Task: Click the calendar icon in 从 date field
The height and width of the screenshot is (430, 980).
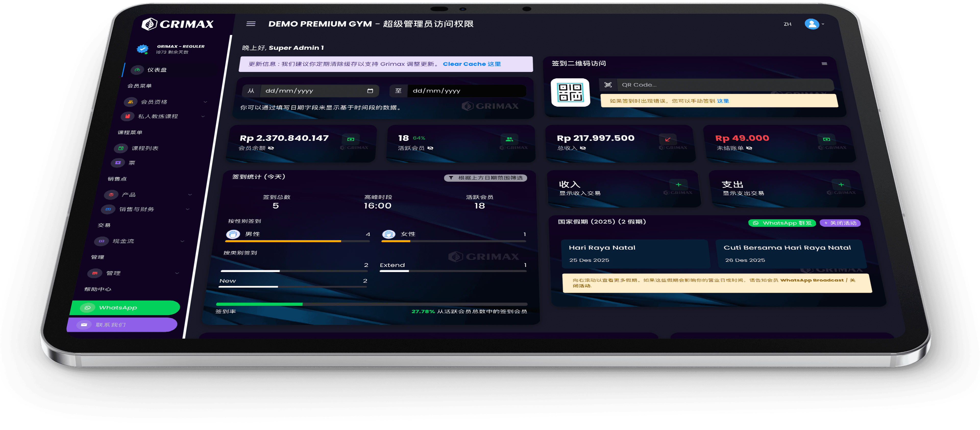Action: [x=370, y=91]
